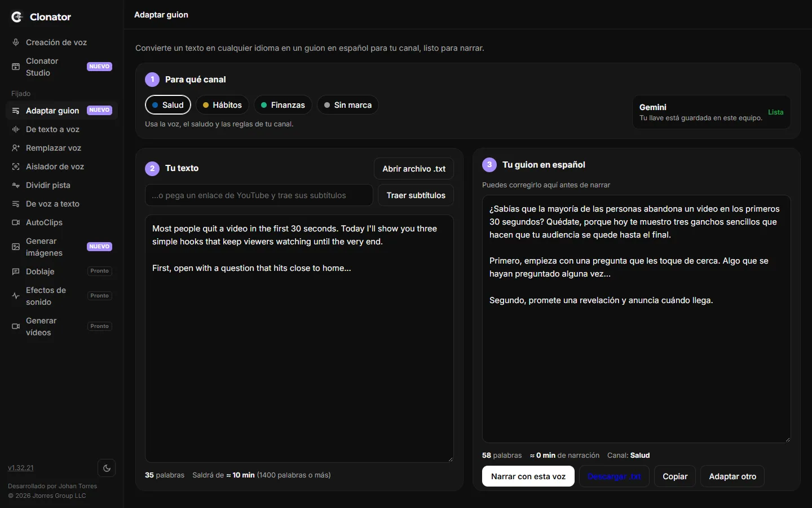The image size is (812, 508).
Task: Click the resize handle of Spanish script textarea
Action: (x=787, y=439)
